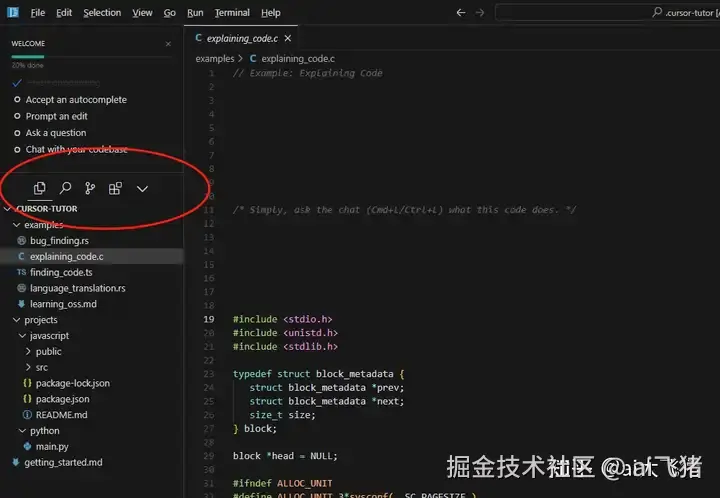Collapse the projects folder
Viewport: 720px width, 498px height.
17,319
